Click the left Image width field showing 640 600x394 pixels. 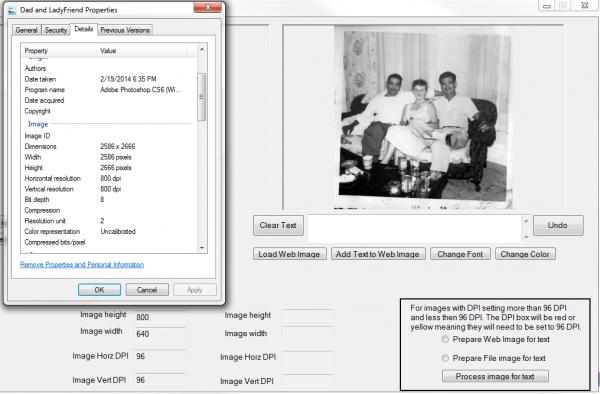pos(160,334)
